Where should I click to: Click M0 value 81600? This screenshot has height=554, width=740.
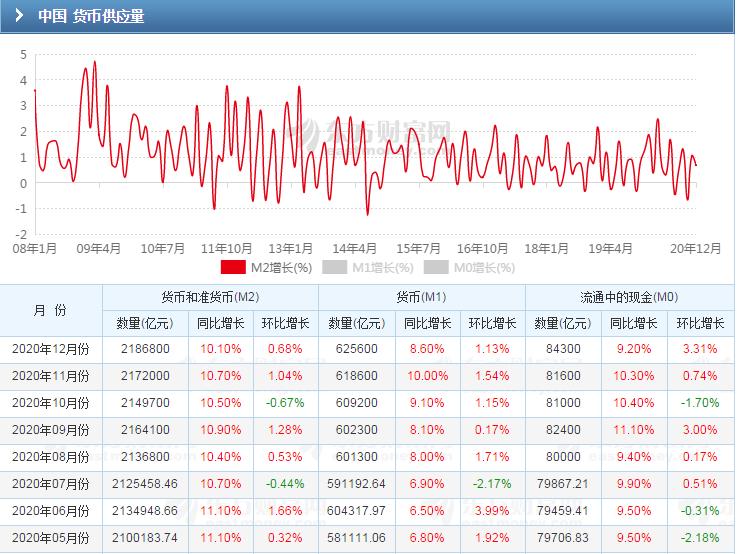(x=563, y=376)
